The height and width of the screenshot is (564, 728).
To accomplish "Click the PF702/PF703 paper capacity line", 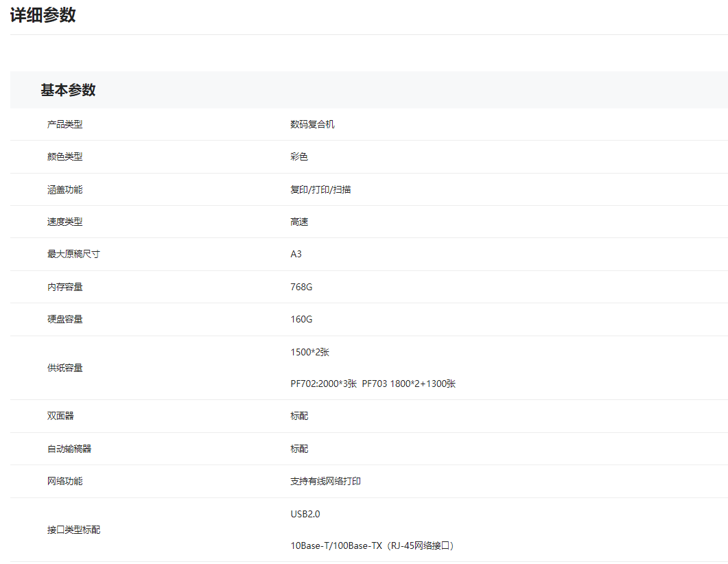I will (373, 384).
